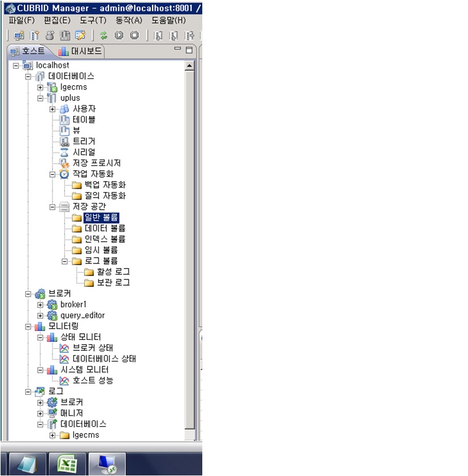The height and width of the screenshot is (476, 468).
Task: Open the 도구(T) menu
Action: [x=93, y=21]
